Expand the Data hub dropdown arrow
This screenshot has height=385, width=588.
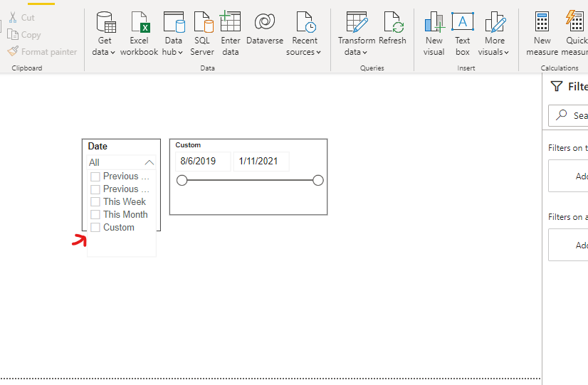pyautogui.click(x=180, y=53)
